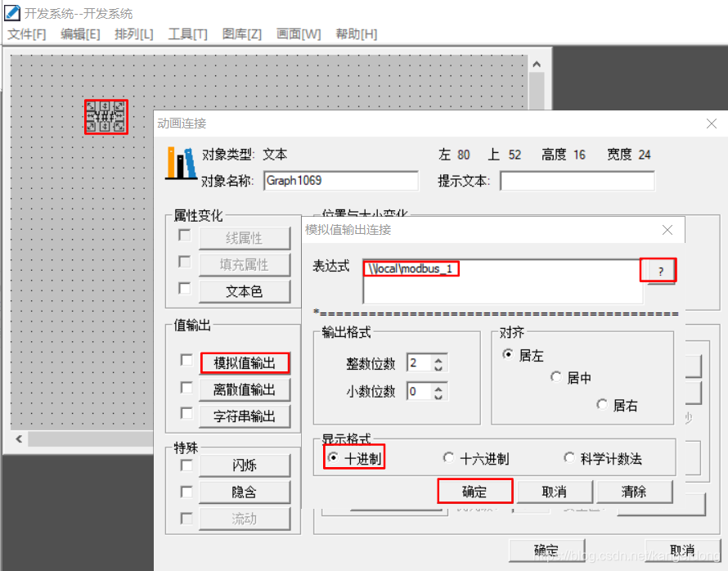
Task: Toggle the 文本色 checkbox
Action: click(184, 288)
